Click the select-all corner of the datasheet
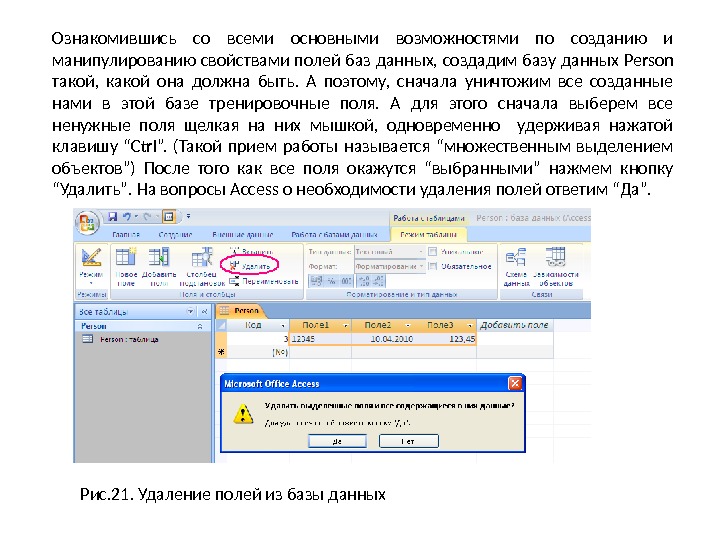The height and width of the screenshot is (540, 720). tap(221, 325)
